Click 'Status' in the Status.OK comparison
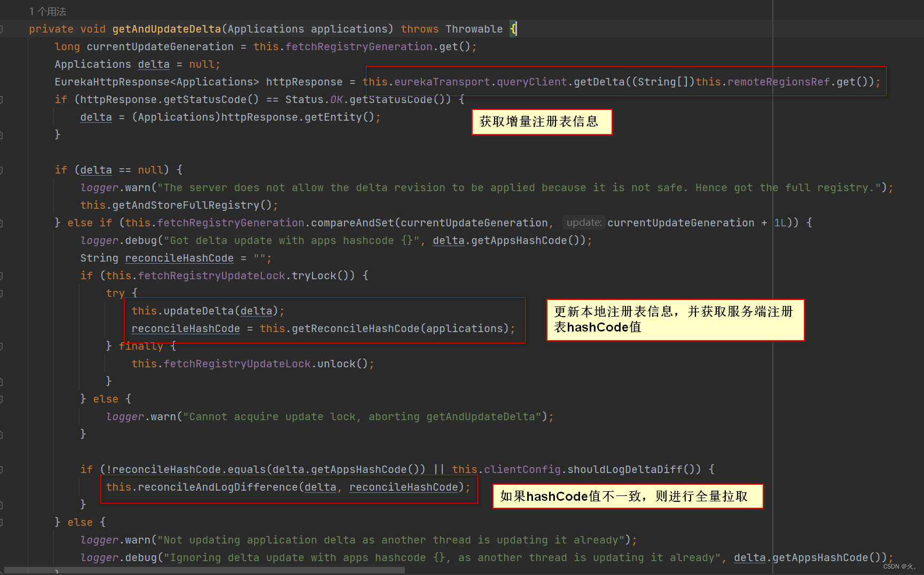The image size is (924, 575). tap(304, 99)
